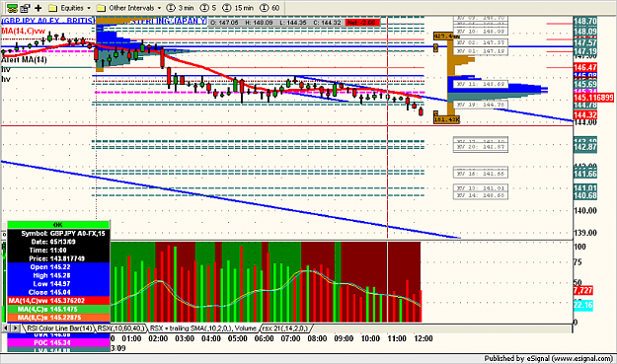This screenshot has height=364, width=617.
Task: Click the 02:00 time axis label
Action: tap(158, 338)
